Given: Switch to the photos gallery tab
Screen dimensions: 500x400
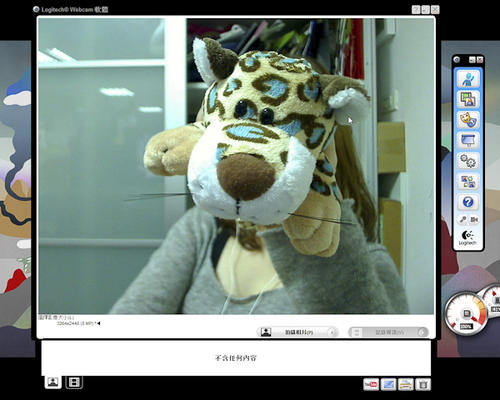Looking at the screenshot, I should click(x=53, y=382).
